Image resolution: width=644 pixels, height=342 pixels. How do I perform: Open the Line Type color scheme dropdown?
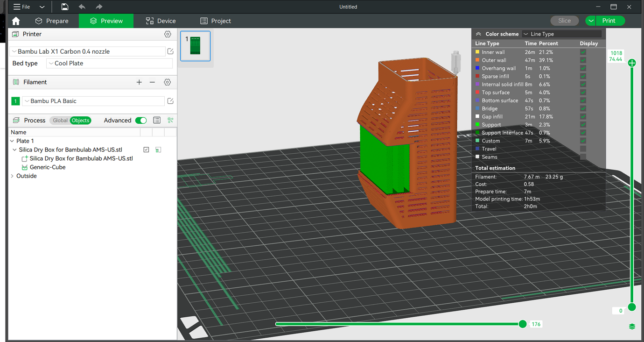point(562,34)
